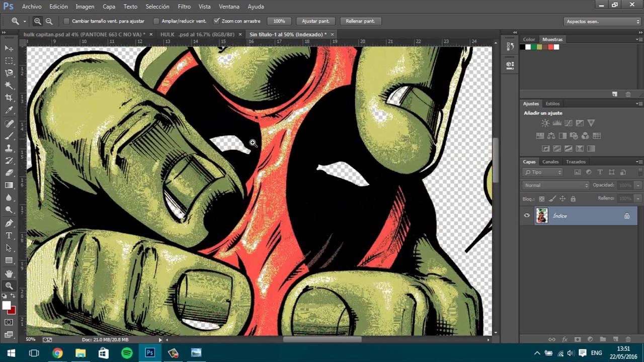The width and height of the screenshot is (644, 362).
Task: Enable 'Ampliar/reducir vent.' checkbox
Action: 156,21
